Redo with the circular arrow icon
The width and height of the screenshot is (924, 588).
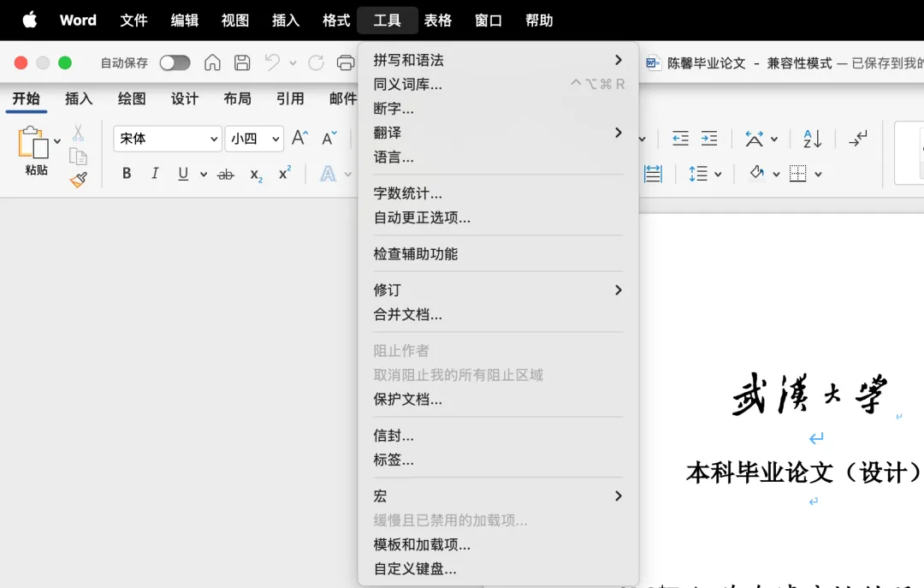[317, 62]
